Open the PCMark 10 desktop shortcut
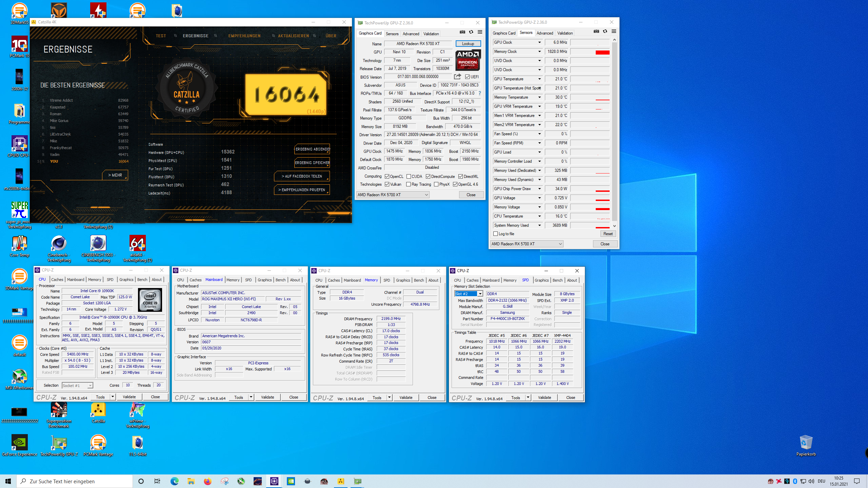The image size is (868, 488). point(19,46)
